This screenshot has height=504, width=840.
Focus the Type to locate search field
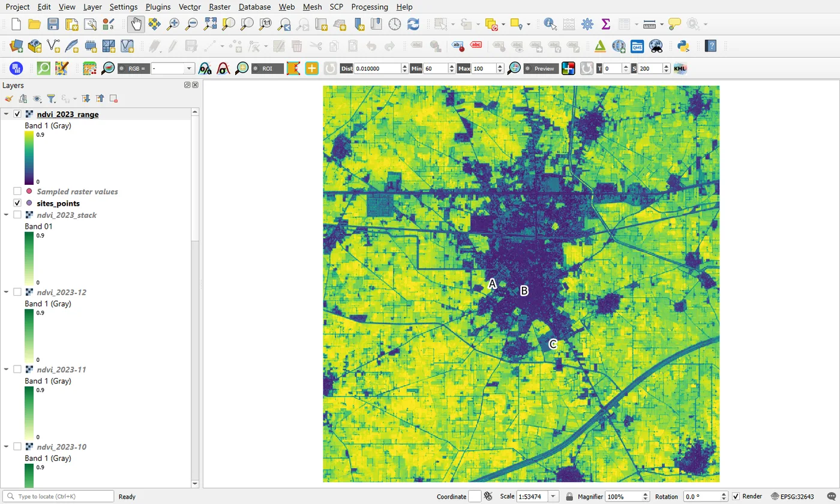(x=58, y=497)
